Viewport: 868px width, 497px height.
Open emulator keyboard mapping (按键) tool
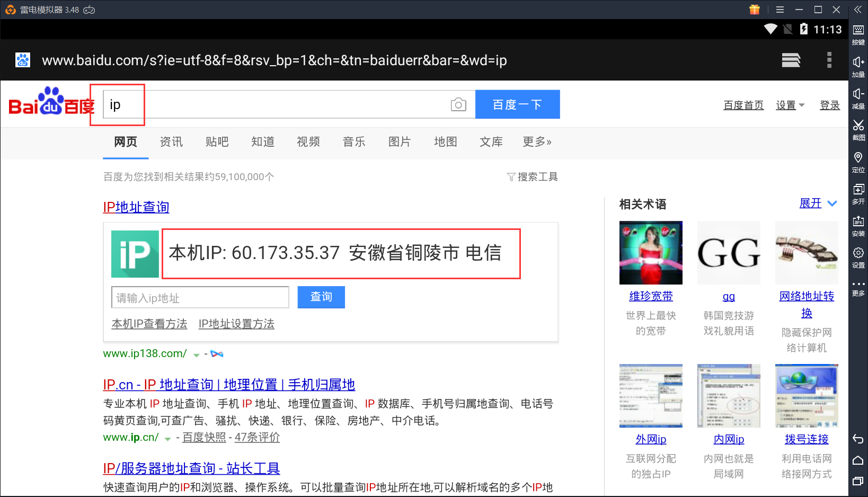[x=858, y=34]
